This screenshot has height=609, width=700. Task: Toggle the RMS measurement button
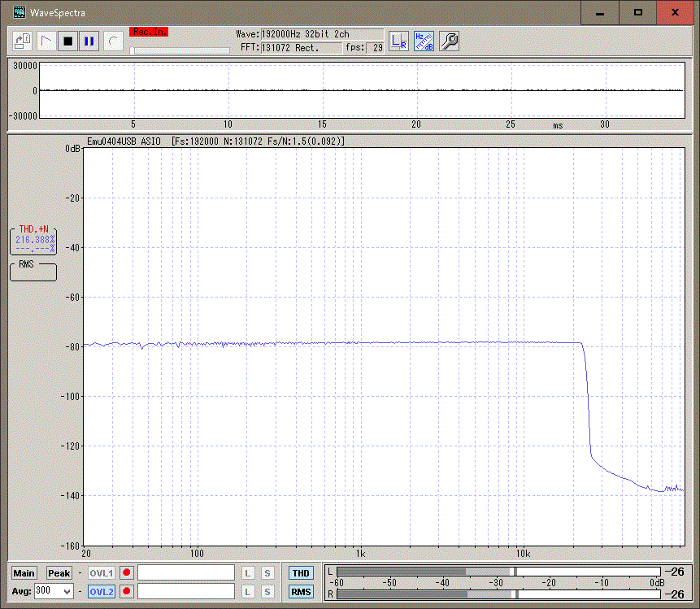click(x=301, y=592)
